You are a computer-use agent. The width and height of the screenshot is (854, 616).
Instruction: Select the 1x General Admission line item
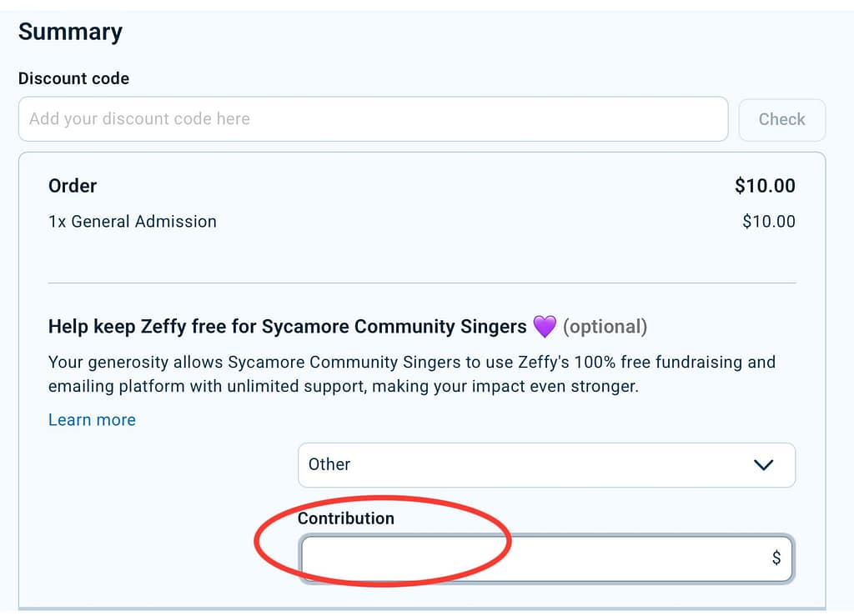(133, 222)
